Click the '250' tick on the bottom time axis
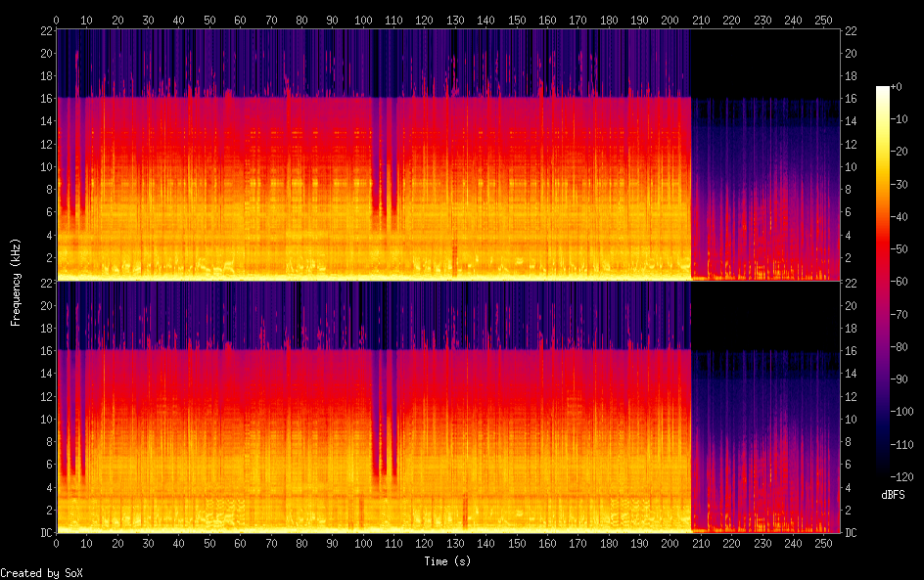924x580 pixels. [x=823, y=544]
